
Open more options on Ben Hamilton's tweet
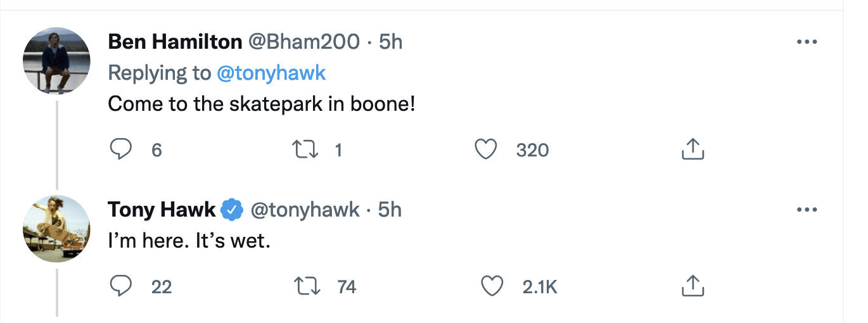(807, 42)
